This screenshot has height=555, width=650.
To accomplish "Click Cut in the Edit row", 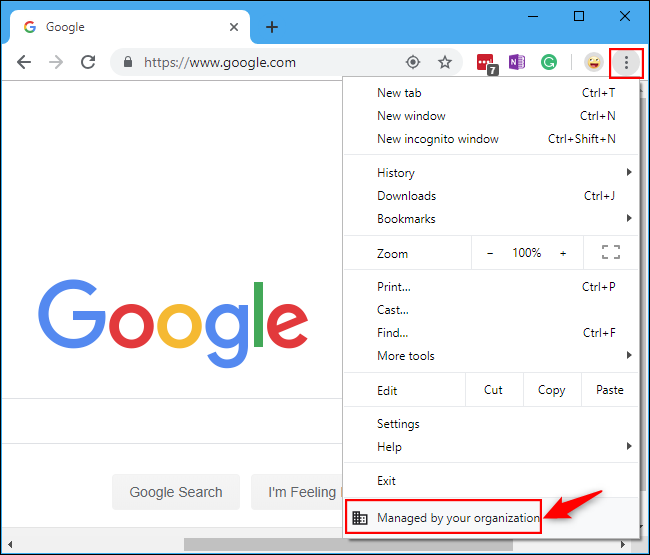I will pyautogui.click(x=494, y=390).
